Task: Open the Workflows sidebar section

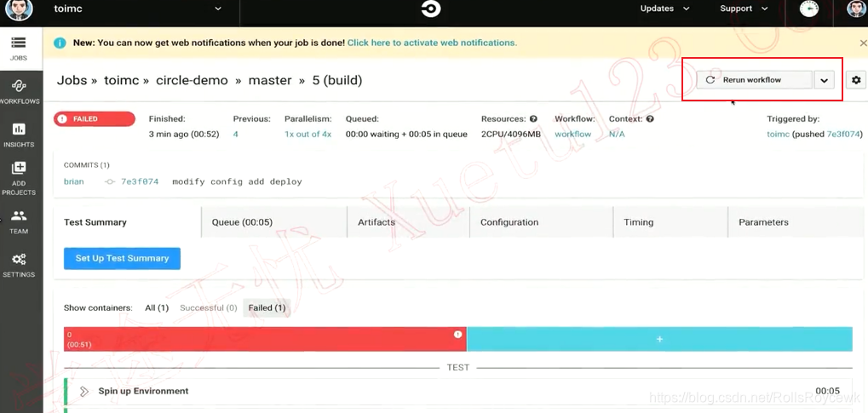Action: point(20,92)
